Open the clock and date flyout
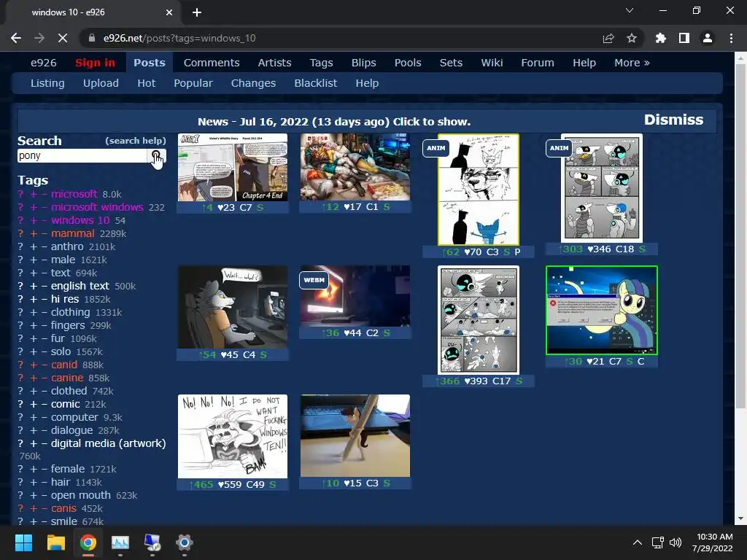Image resolution: width=747 pixels, height=560 pixels. coord(712,542)
